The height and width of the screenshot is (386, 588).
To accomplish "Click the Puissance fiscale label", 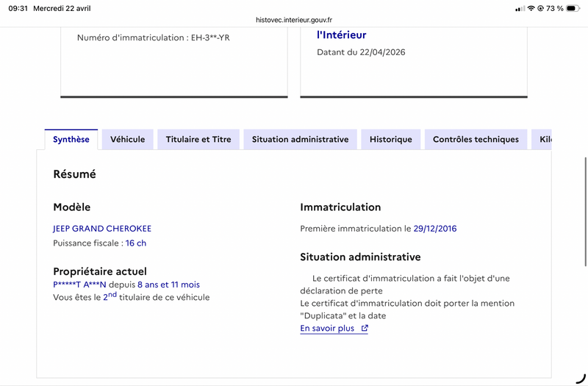I will (88, 243).
